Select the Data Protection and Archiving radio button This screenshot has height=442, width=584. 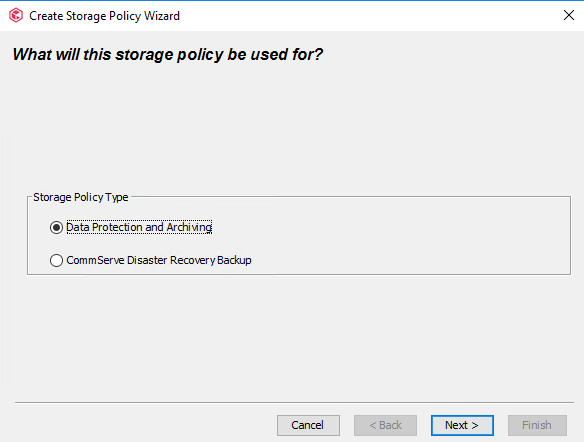click(x=56, y=227)
